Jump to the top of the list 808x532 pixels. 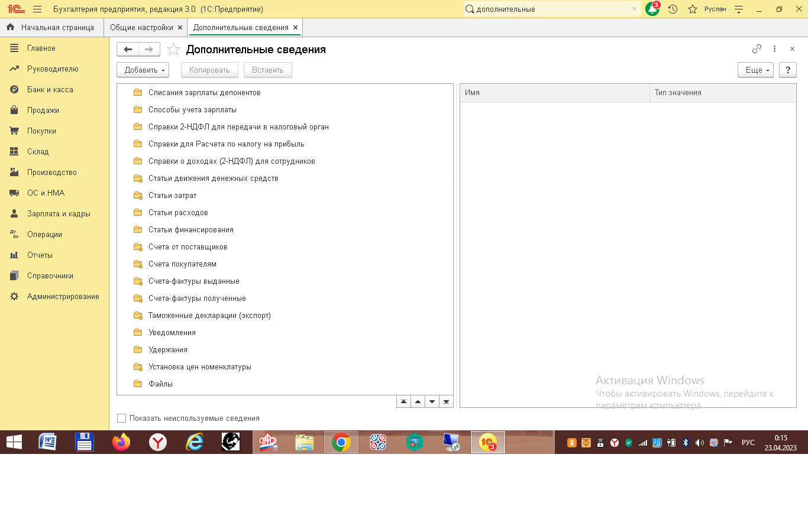coord(403,401)
